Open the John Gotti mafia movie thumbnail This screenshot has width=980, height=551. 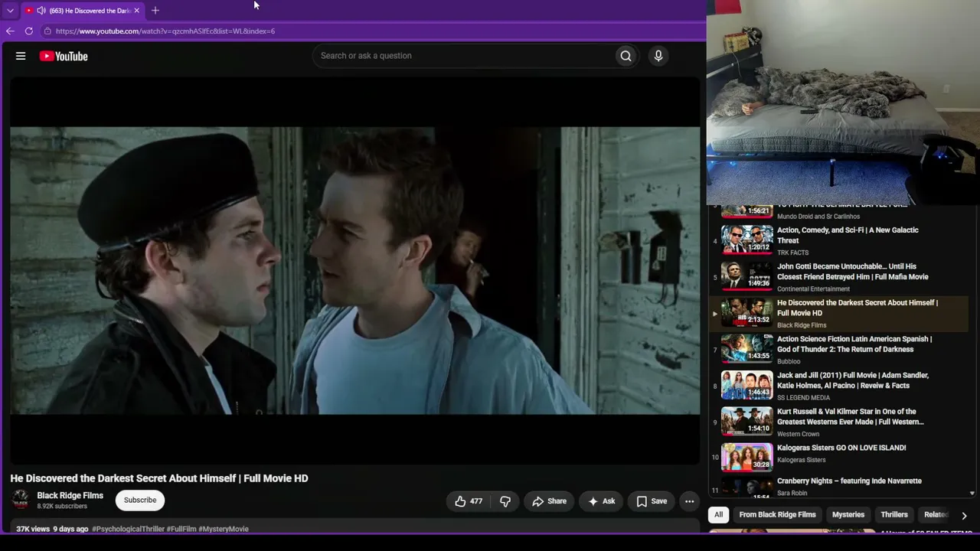click(x=747, y=276)
